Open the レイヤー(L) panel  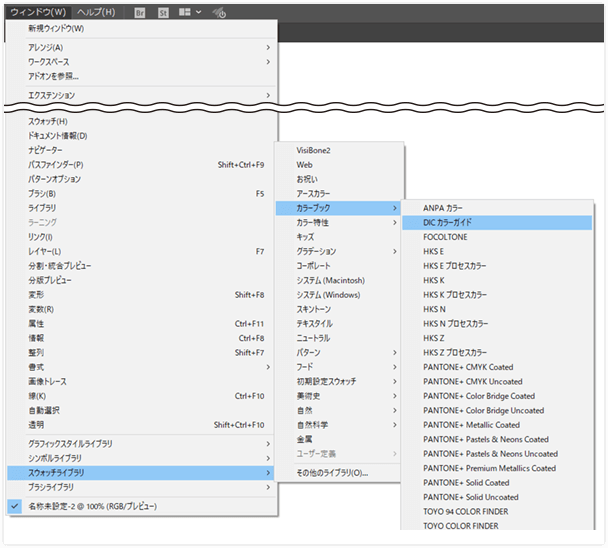[142, 251]
